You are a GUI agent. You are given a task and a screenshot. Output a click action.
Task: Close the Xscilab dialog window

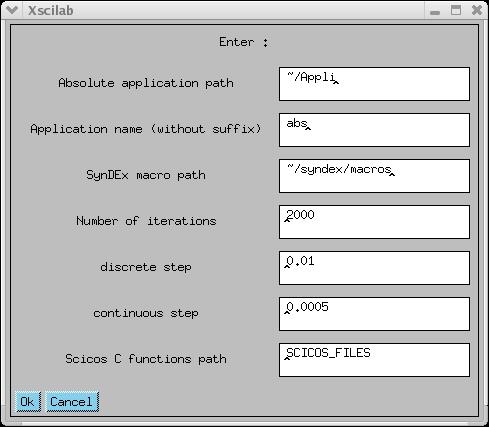(x=477, y=10)
